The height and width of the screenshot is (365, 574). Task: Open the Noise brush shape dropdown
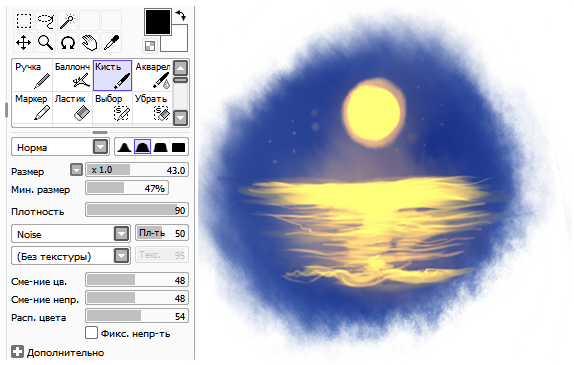(71, 234)
